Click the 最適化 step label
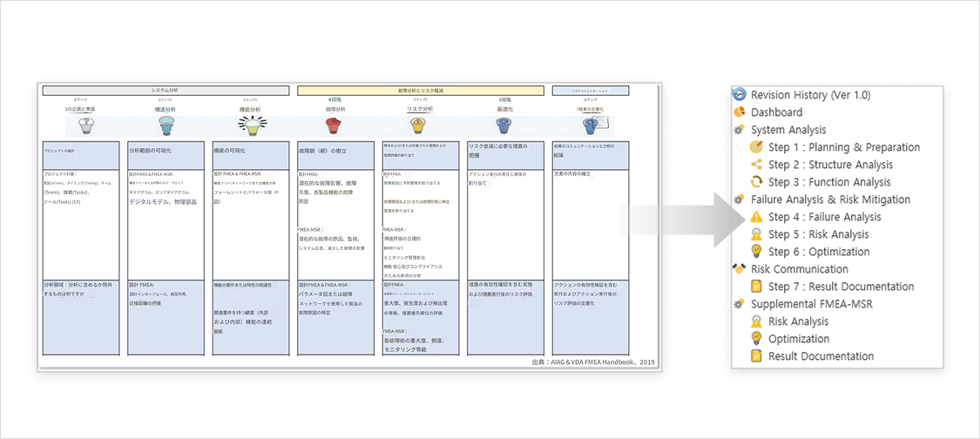 [505, 109]
